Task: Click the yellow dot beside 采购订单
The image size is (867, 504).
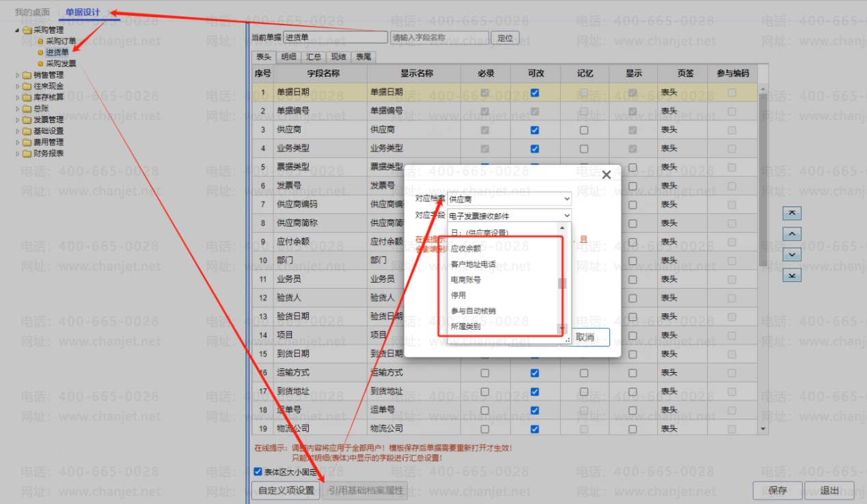Action: click(x=40, y=41)
